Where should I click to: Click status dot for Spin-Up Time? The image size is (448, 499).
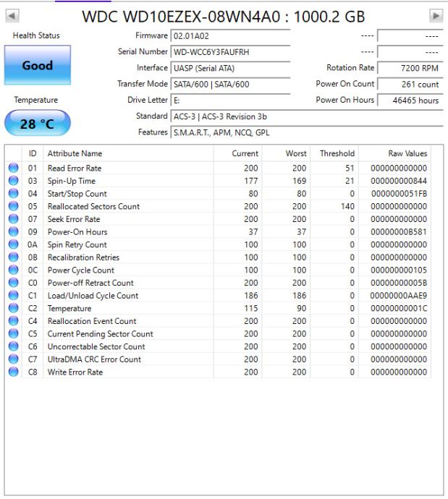click(13, 181)
